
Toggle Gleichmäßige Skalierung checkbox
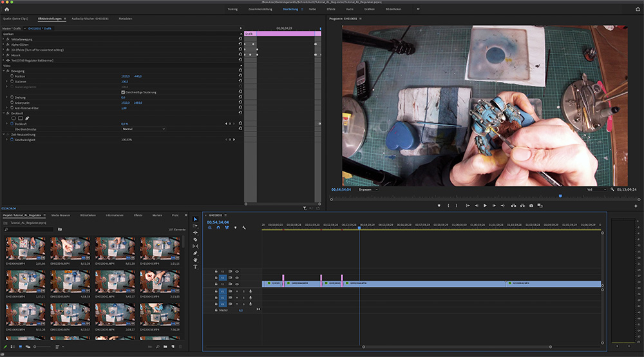pos(123,92)
